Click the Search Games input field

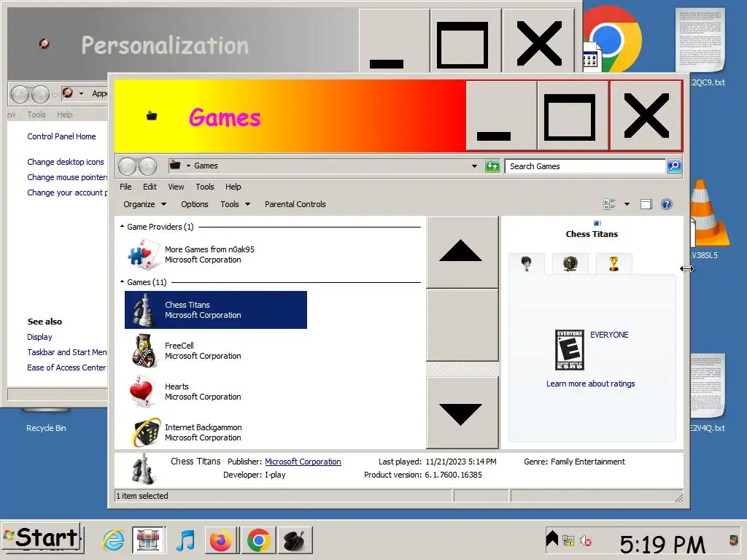point(585,166)
